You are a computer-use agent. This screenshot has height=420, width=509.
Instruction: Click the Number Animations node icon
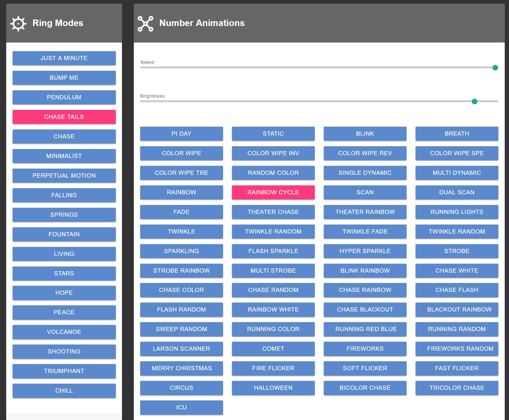click(146, 23)
